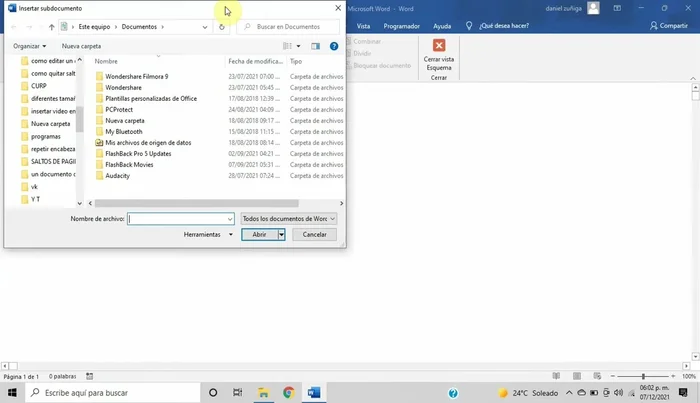This screenshot has height=403, width=700.
Task: Show hidden tray icons chevron
Action: click(x=569, y=393)
